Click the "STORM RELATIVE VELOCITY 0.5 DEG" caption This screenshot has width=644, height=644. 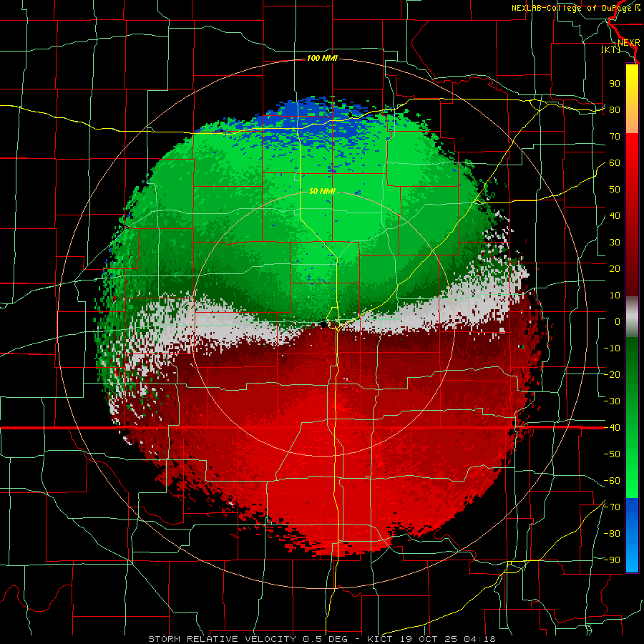pos(248,639)
